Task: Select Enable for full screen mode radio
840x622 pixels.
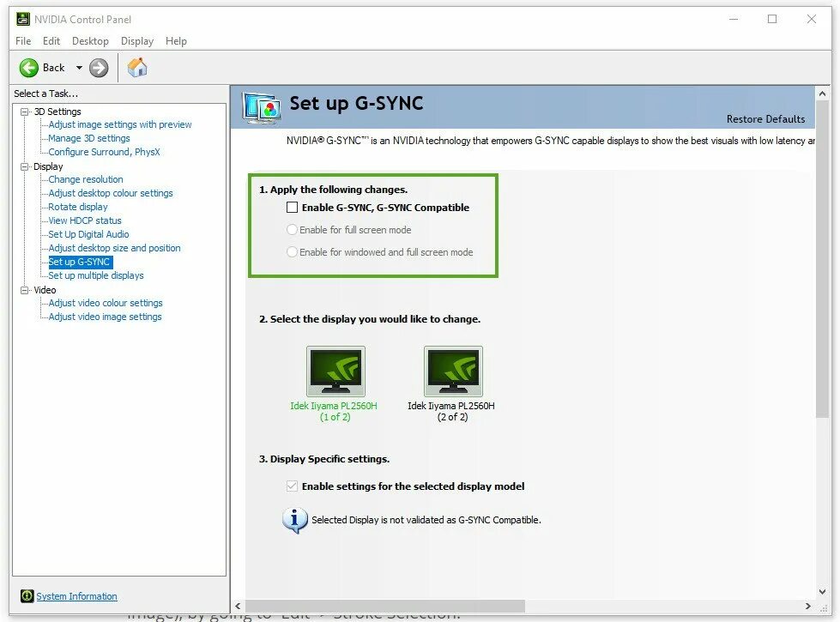Action: click(292, 230)
